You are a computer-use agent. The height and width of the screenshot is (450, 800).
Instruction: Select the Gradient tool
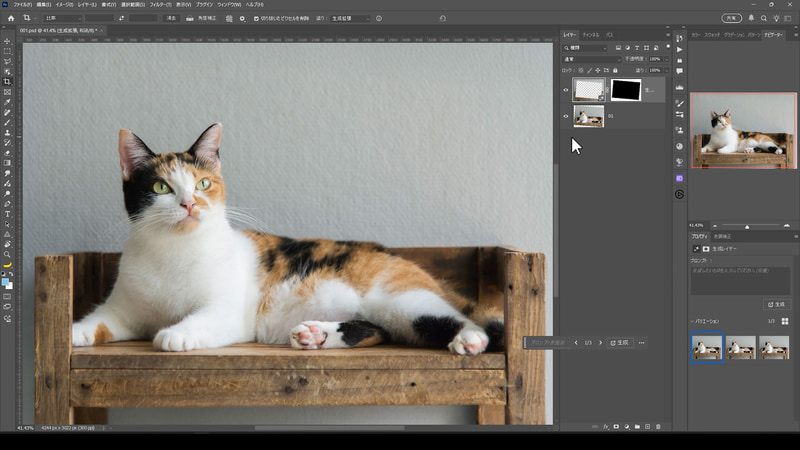tap(7, 163)
